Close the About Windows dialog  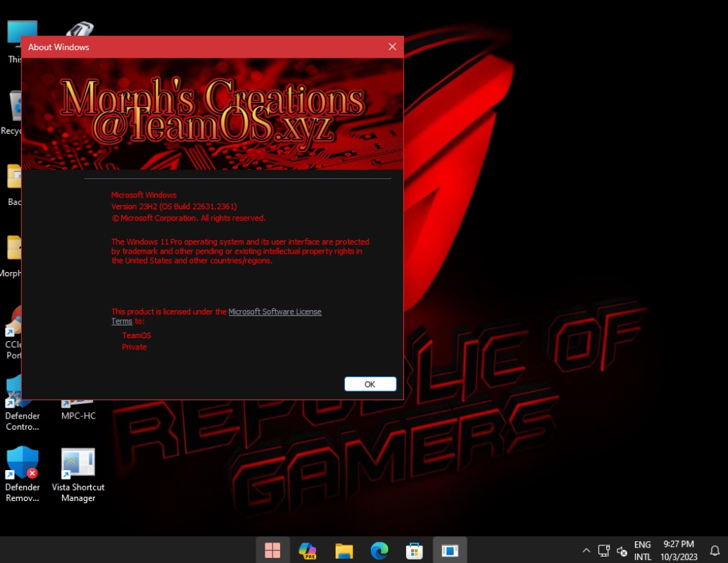pyautogui.click(x=392, y=47)
